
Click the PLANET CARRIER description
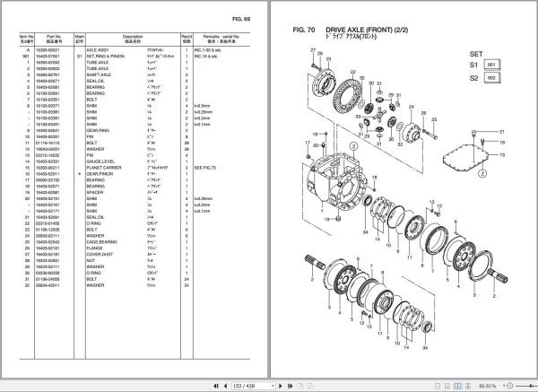coord(104,168)
